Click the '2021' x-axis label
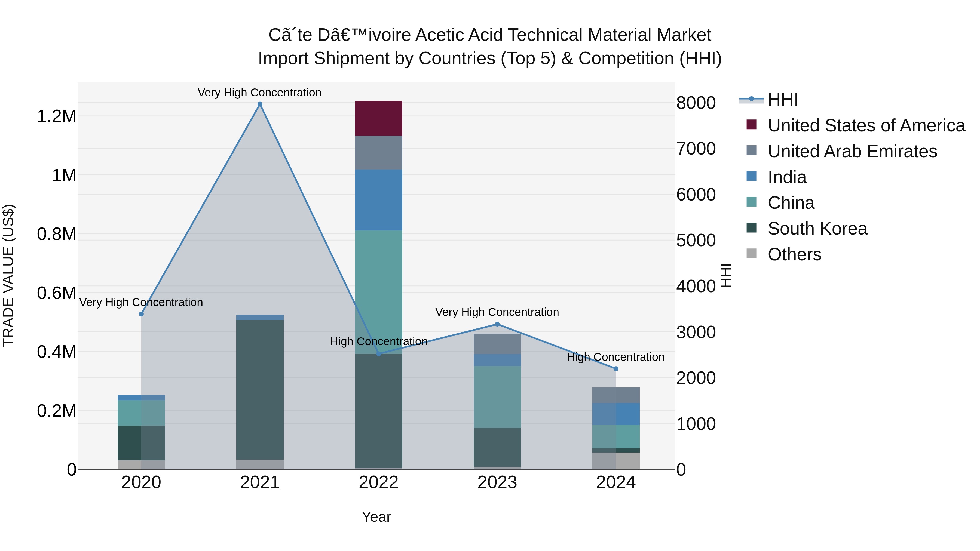 (x=260, y=482)
